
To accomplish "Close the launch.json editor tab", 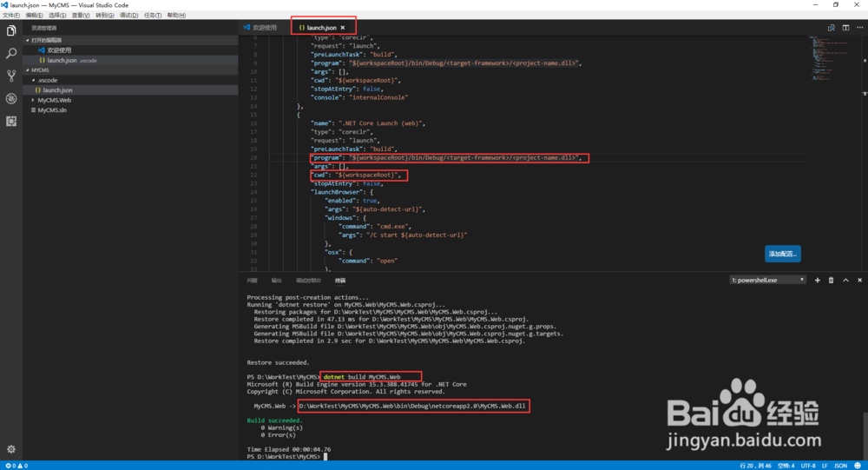I will click(343, 28).
